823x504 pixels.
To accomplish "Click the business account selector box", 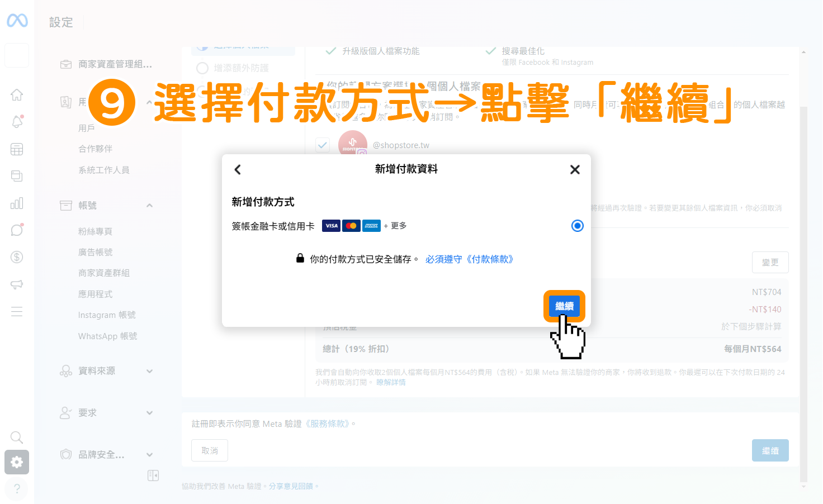I will click(17, 55).
